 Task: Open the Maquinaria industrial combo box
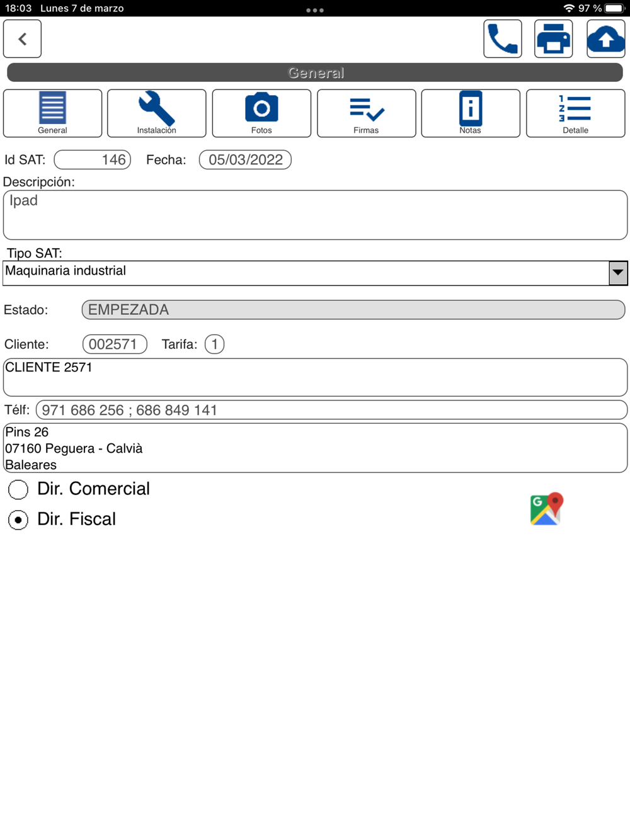315,273
